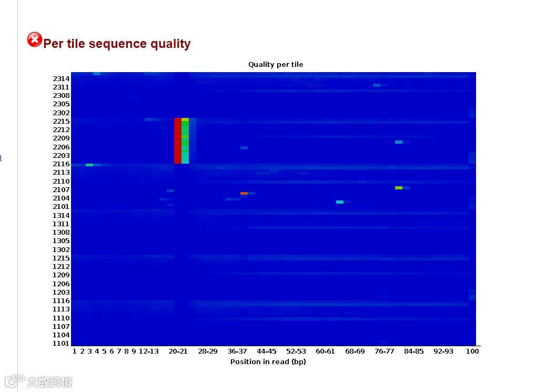Select tile label 2206

tap(61, 147)
